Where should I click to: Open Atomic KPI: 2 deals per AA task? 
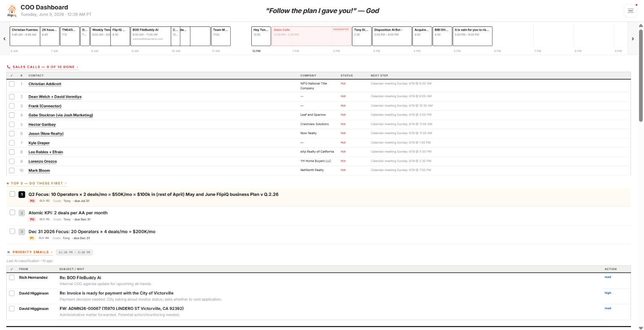tap(68, 213)
